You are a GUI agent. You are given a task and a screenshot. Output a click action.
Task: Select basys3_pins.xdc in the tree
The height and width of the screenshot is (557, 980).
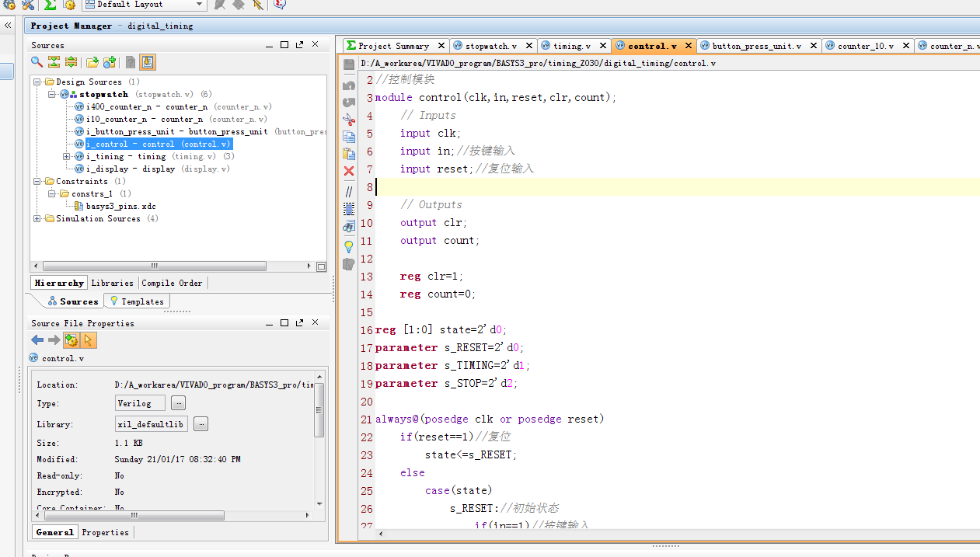(x=120, y=207)
